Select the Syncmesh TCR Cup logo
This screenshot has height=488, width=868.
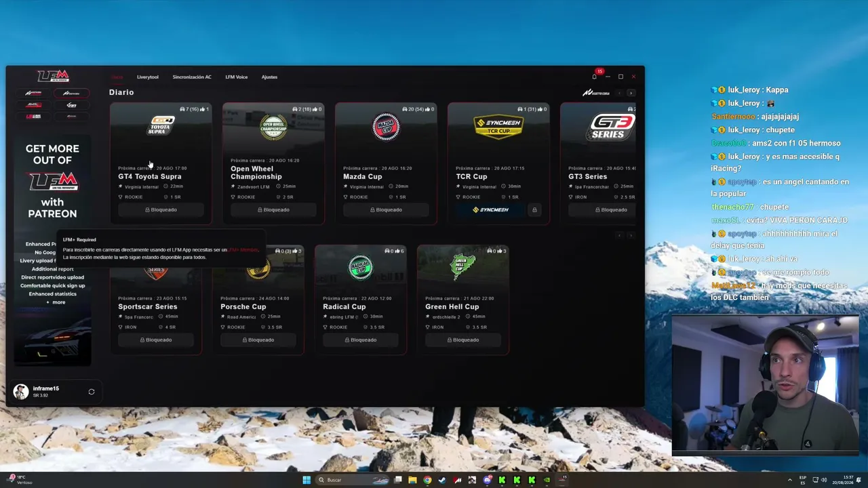point(498,126)
